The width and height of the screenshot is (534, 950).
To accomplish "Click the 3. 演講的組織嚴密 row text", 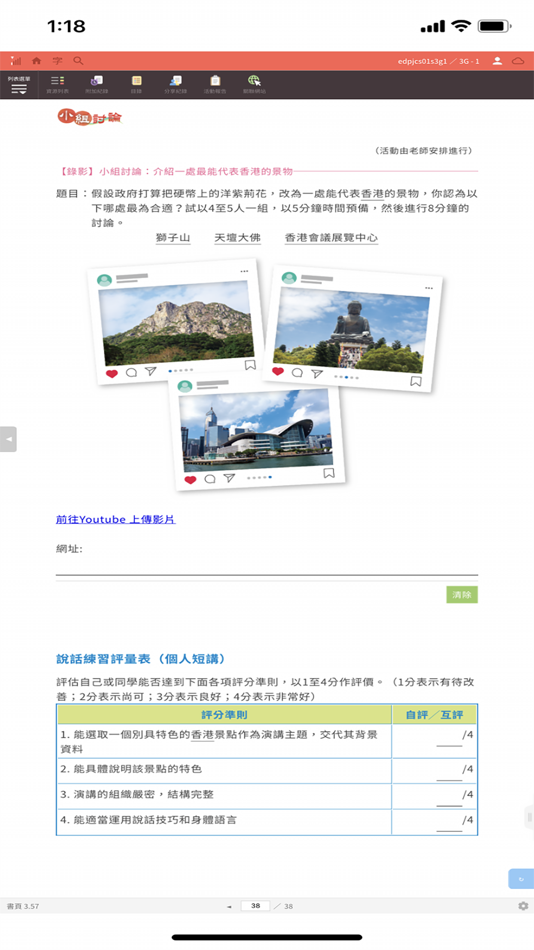I will pos(137,794).
